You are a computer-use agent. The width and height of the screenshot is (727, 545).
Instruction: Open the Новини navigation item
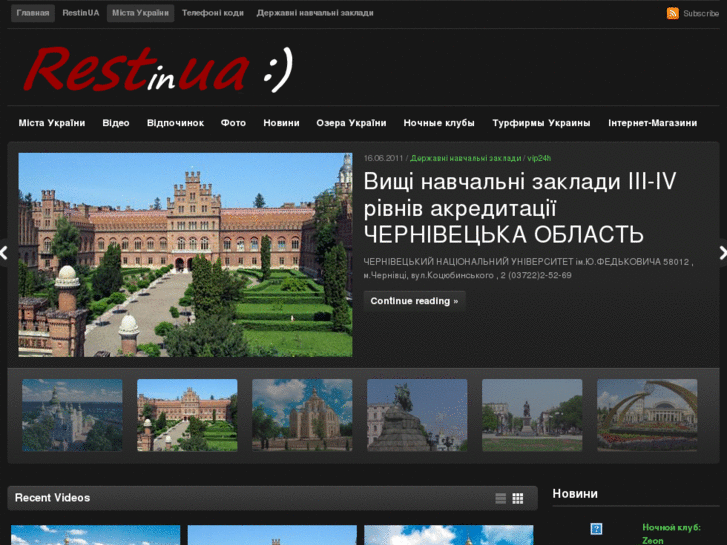click(x=281, y=123)
